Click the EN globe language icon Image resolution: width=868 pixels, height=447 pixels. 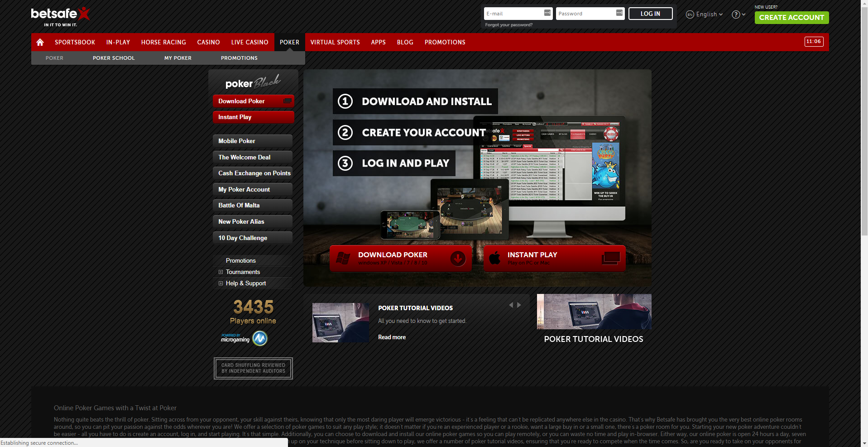[690, 14]
